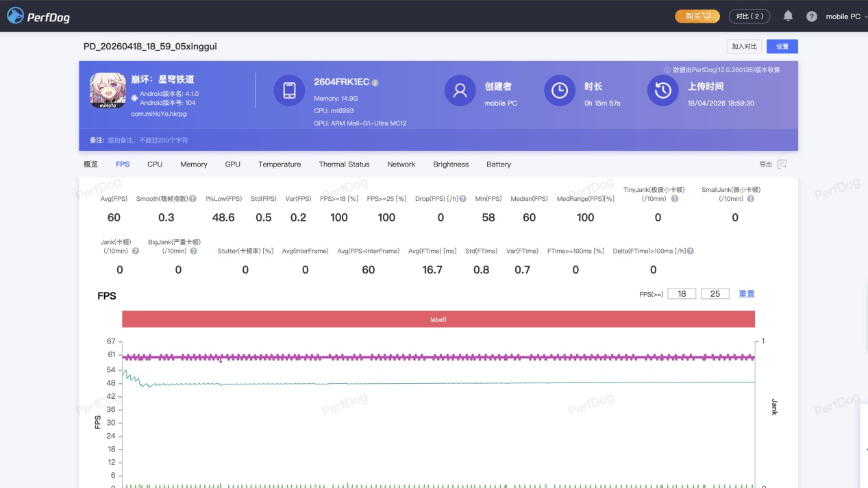
Task: Click the FPS threshold field showing 18
Action: tap(682, 293)
